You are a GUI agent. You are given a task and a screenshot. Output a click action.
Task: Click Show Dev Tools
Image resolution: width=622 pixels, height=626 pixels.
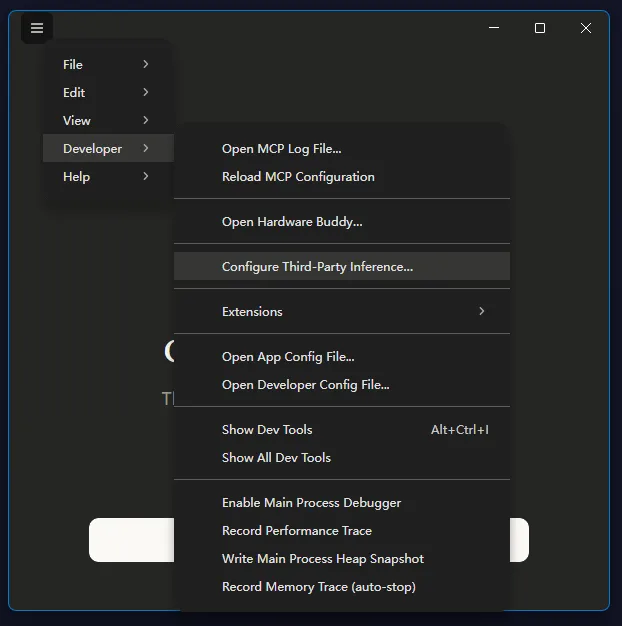[x=342, y=430]
